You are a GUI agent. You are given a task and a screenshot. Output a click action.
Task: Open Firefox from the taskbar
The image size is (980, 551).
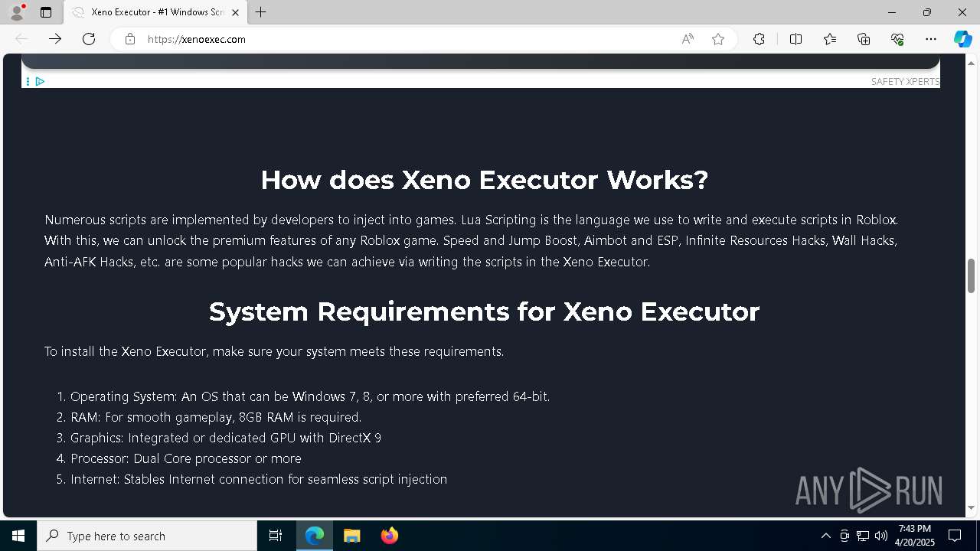coord(389,536)
